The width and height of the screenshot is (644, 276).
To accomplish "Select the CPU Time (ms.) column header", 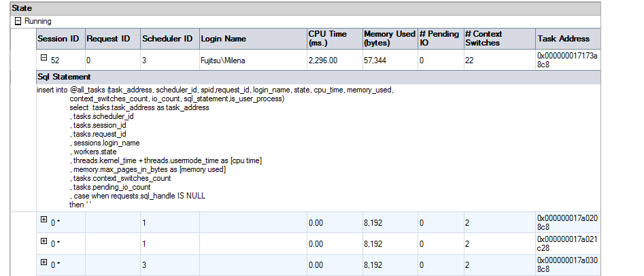I will tap(328, 38).
